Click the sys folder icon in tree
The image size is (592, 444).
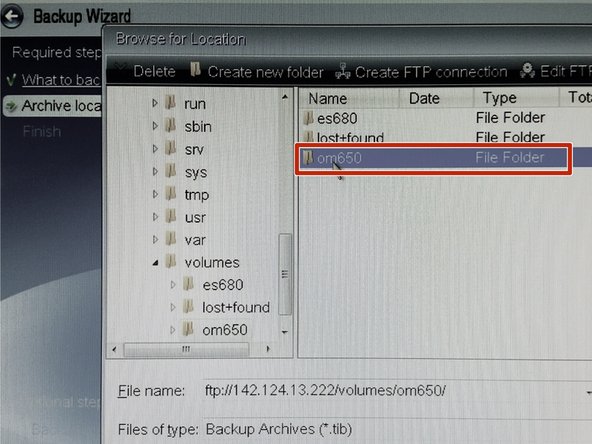tap(171, 171)
